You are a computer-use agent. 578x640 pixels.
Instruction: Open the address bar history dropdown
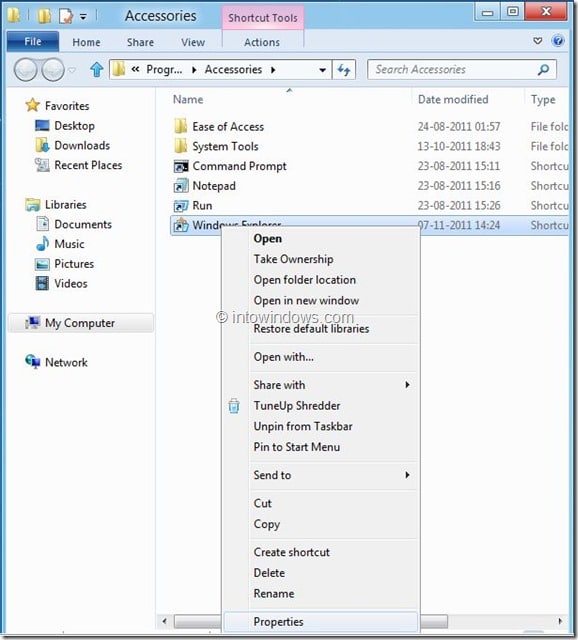tap(322, 70)
